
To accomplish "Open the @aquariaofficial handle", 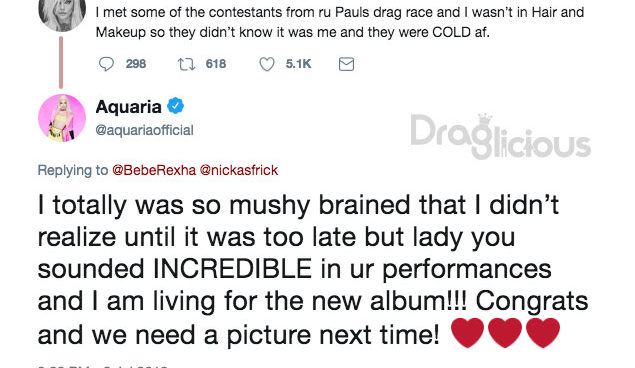I will tap(145, 130).
